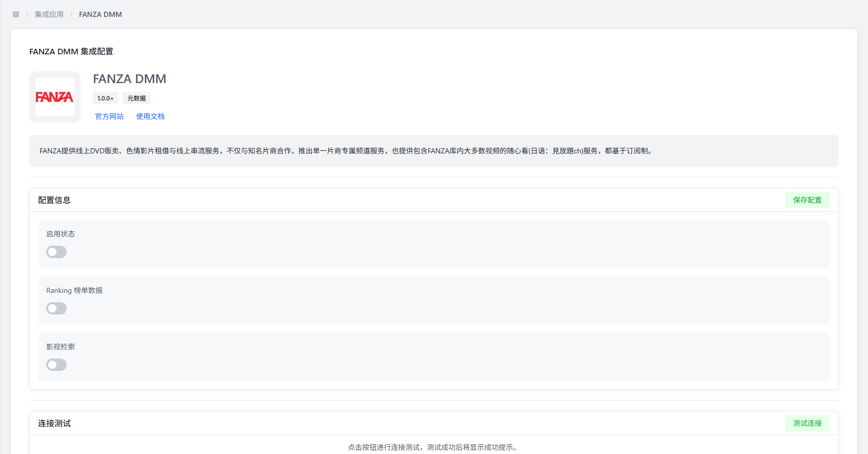
Task: Click the FANZA service description paragraph
Action: (x=346, y=151)
